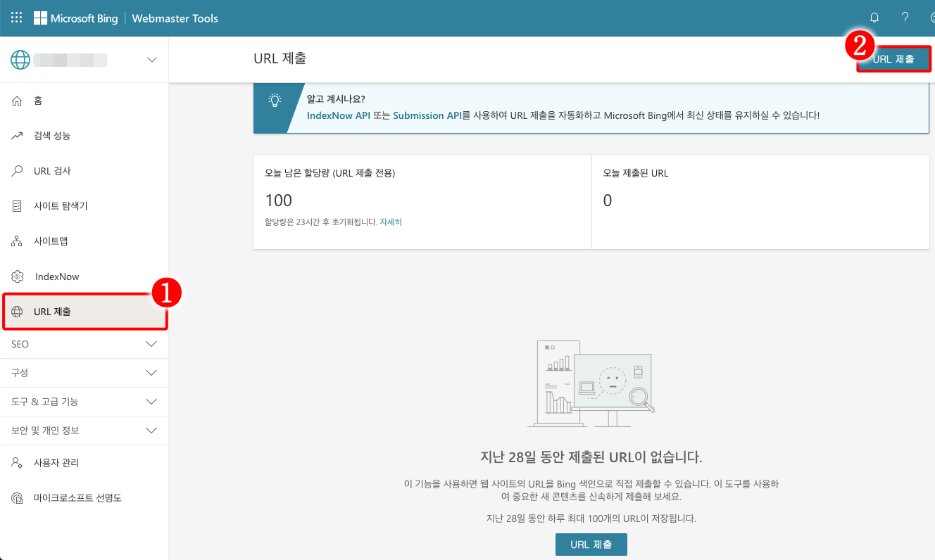Open the site selector dropdown
Image resolution: width=935 pixels, height=560 pixels.
pos(152,59)
